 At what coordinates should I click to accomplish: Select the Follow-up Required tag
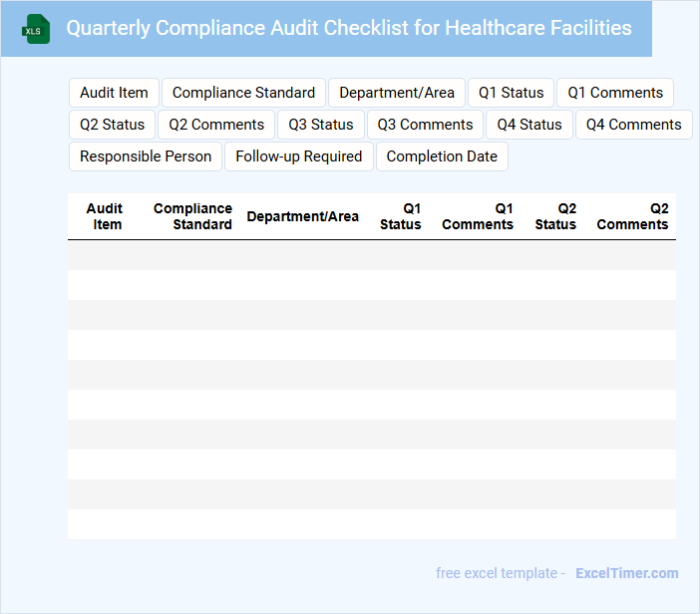tap(299, 156)
